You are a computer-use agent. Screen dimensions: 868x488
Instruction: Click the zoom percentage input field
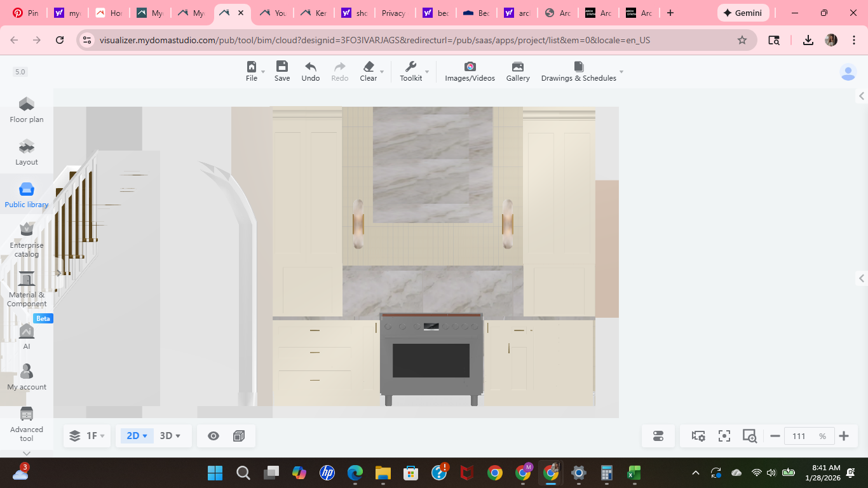point(803,436)
